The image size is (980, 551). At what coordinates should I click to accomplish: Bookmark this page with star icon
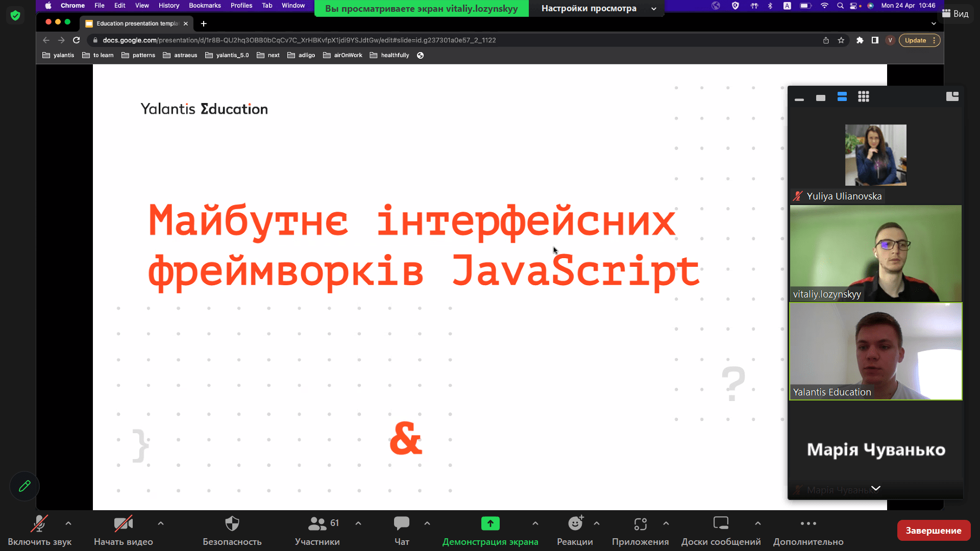click(x=841, y=40)
